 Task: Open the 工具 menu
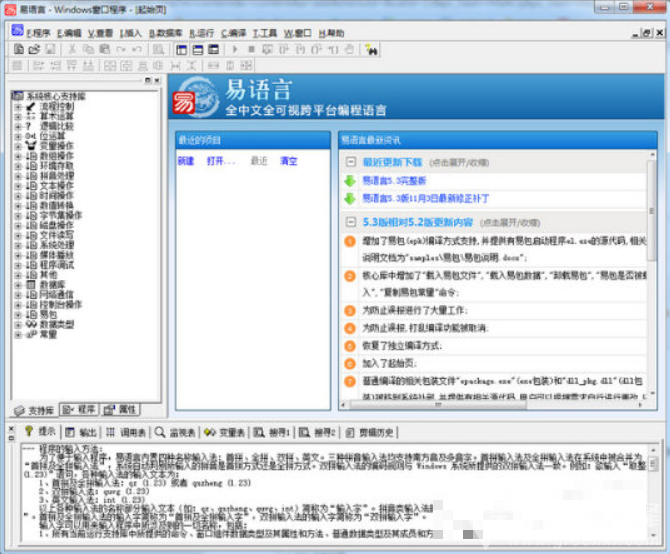coord(265,33)
